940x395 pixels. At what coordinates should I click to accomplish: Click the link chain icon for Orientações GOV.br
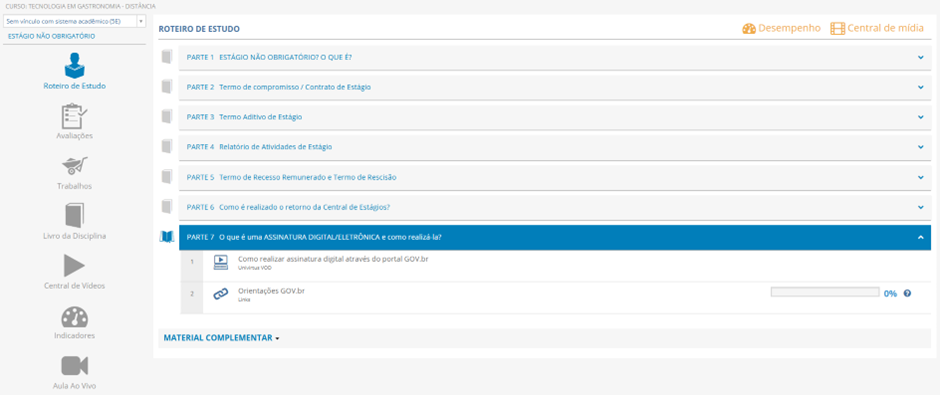tap(221, 294)
